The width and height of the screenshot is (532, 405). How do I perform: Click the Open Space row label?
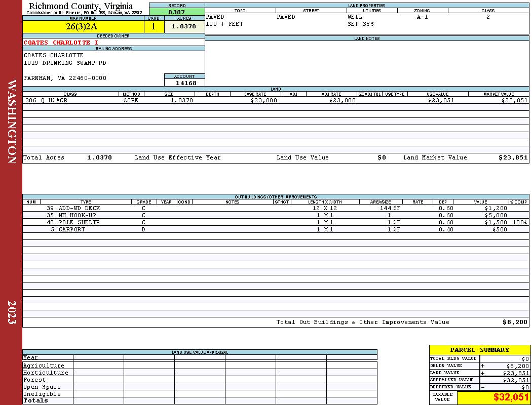coord(42,387)
